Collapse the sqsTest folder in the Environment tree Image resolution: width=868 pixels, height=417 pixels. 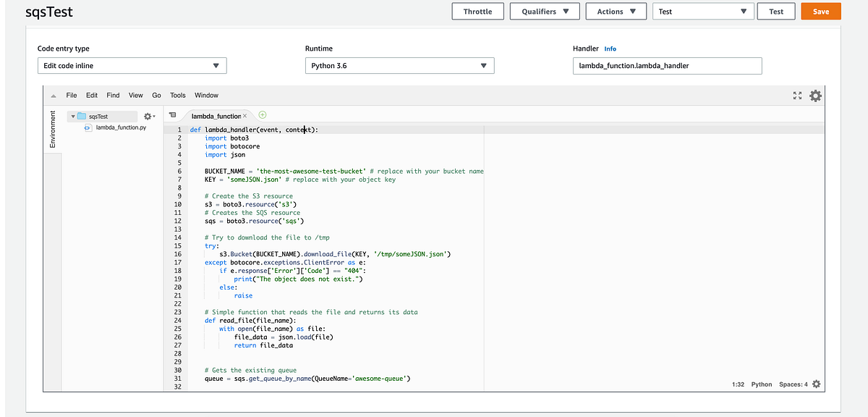72,115
